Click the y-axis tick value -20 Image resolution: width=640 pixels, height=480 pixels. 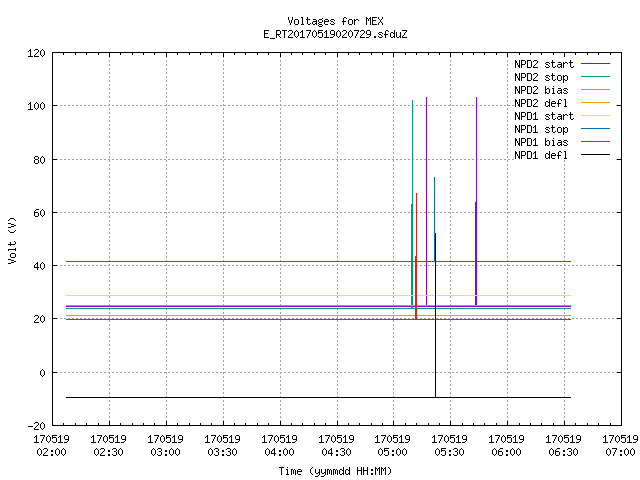(x=36, y=426)
